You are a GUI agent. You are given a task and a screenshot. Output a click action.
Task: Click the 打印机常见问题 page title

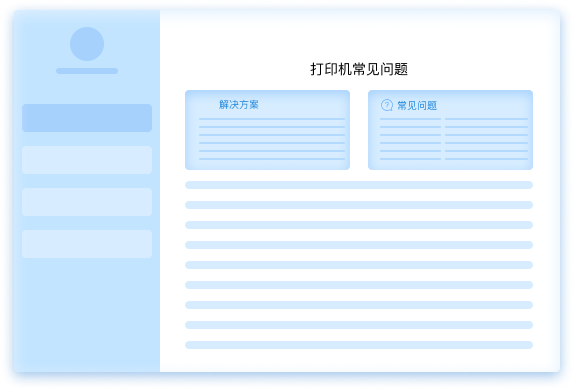[359, 69]
